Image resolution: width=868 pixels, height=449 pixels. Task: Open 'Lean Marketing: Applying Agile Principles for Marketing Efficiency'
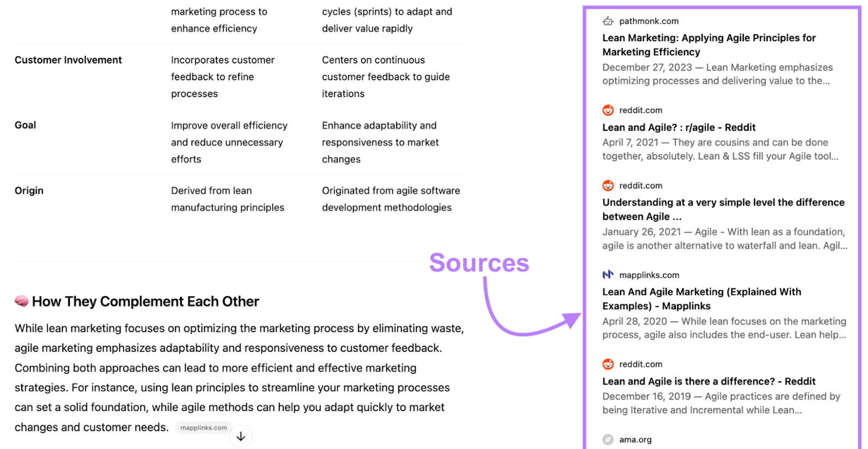click(x=709, y=44)
